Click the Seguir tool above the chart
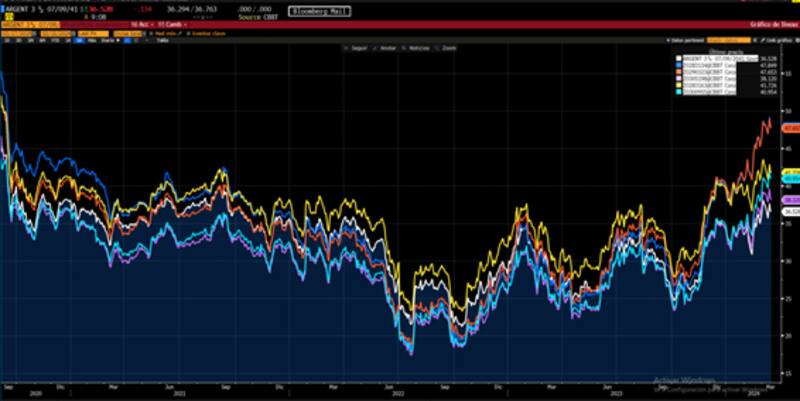800x401 pixels. coord(355,48)
